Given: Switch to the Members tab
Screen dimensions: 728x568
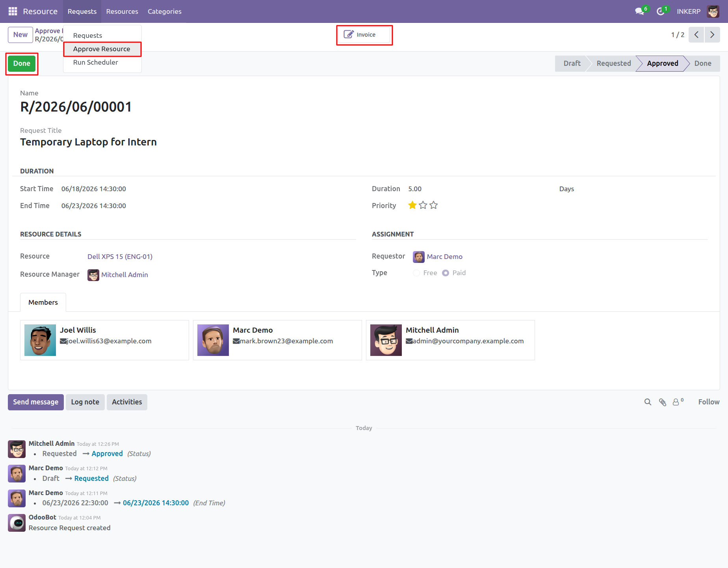Looking at the screenshot, I should click(43, 302).
